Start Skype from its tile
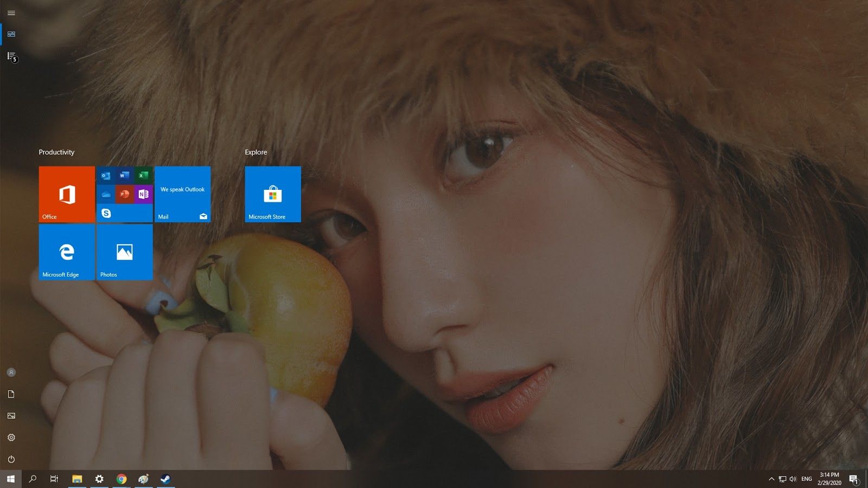This screenshot has height=488, width=868. tap(107, 213)
